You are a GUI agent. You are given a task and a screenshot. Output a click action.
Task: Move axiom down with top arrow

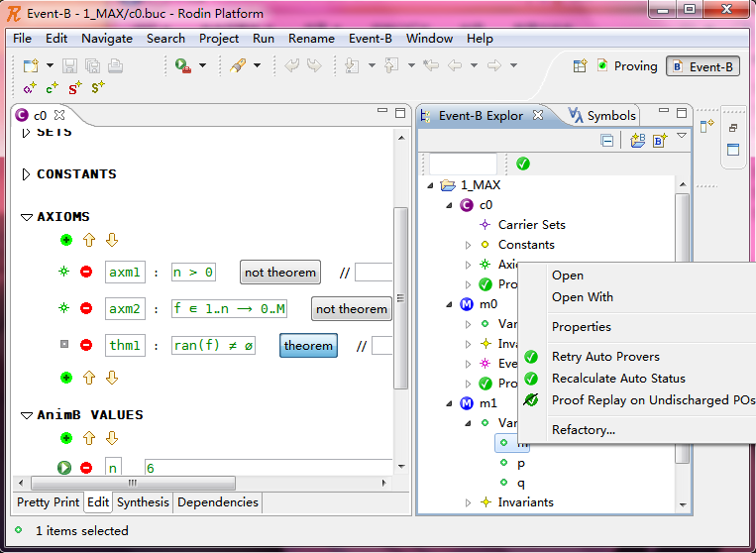(112, 240)
